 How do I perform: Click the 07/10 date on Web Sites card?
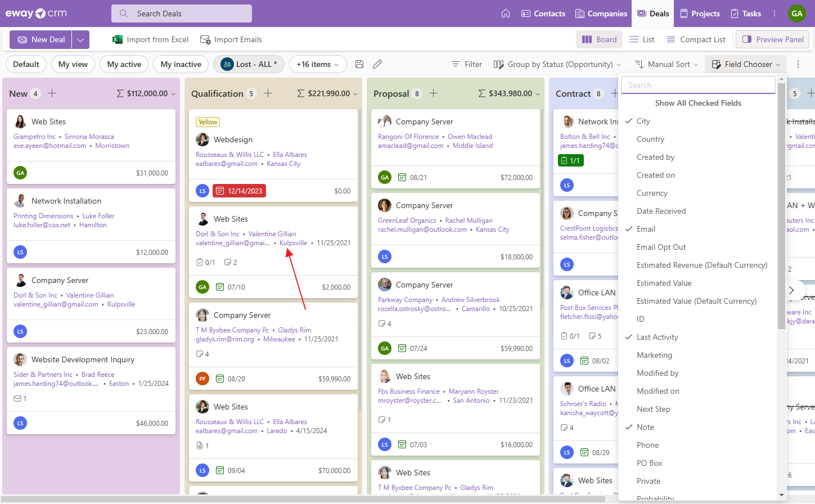tap(231, 287)
